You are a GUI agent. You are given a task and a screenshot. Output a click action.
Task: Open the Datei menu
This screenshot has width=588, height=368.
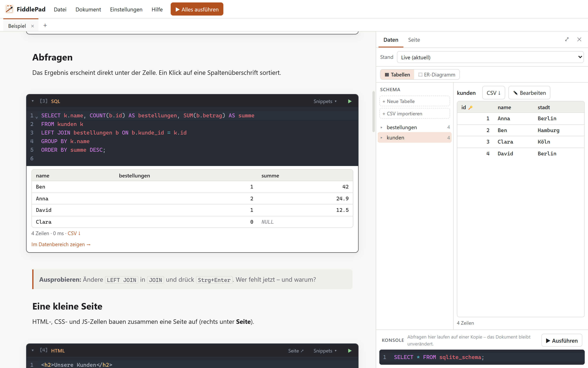coord(60,9)
